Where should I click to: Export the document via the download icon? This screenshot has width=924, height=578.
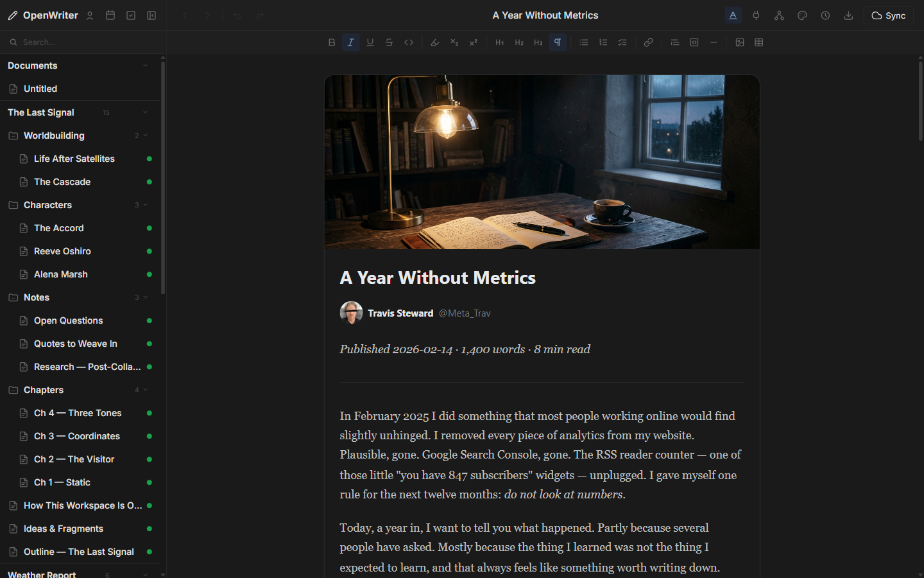(848, 15)
